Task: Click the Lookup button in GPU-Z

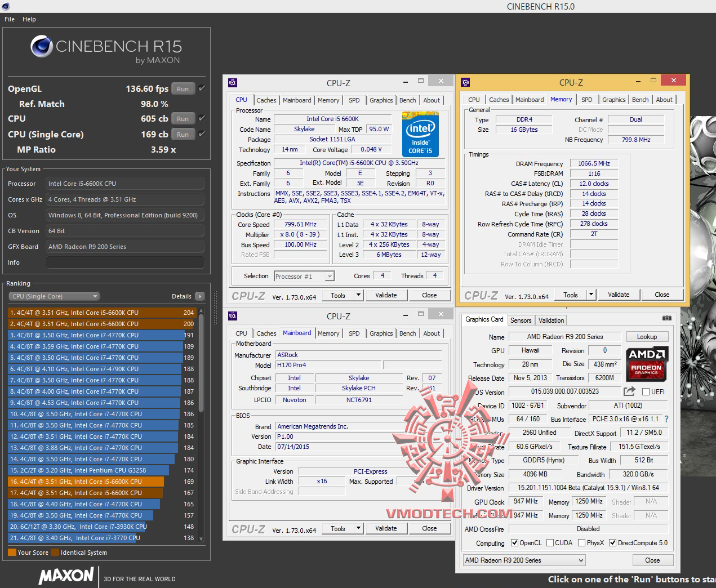Action: point(647,337)
